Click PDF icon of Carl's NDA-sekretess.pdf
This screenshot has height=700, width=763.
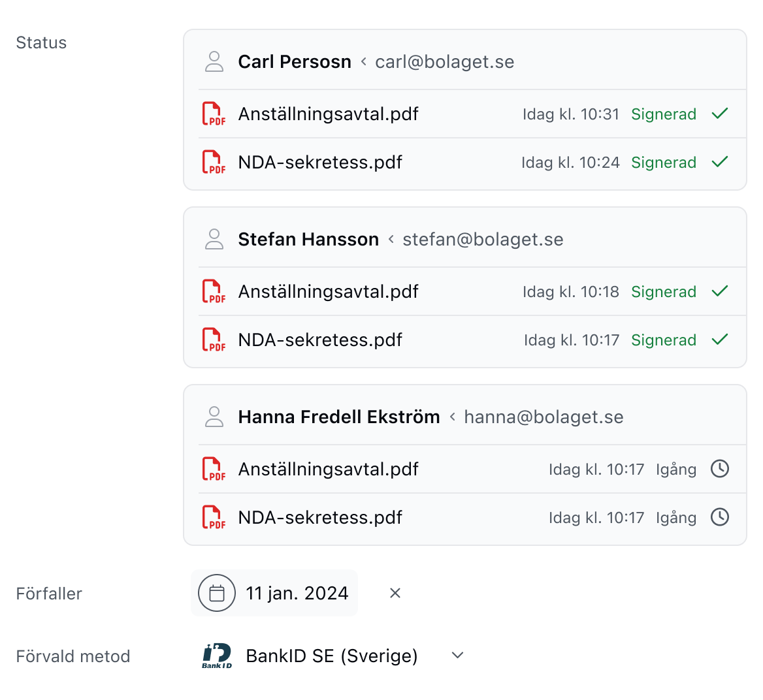point(214,162)
